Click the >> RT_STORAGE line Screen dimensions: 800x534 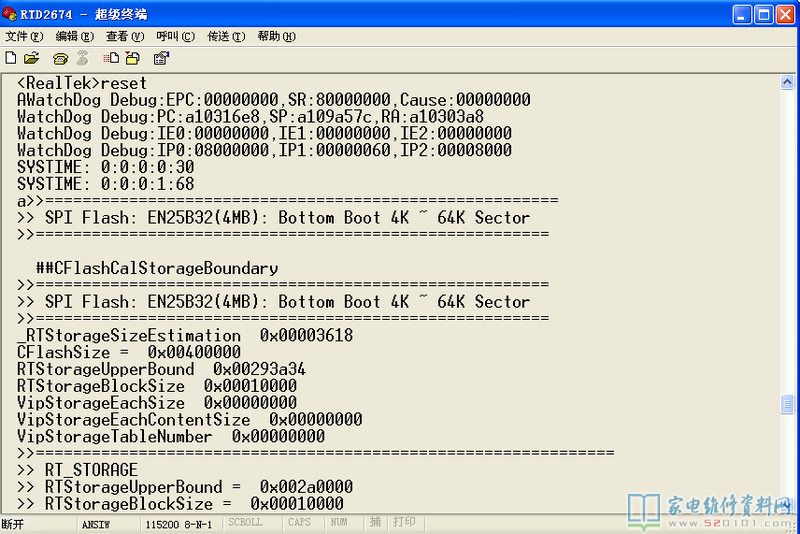point(77,470)
